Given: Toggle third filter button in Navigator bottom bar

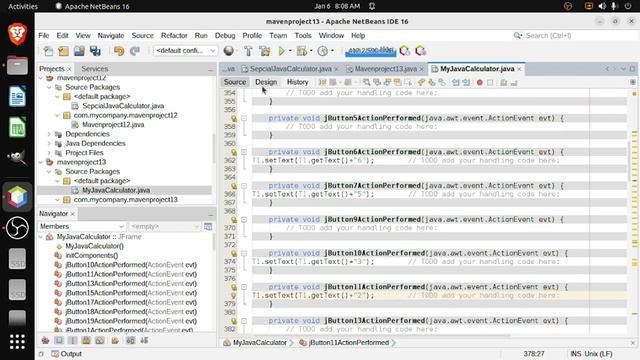Looking at the screenshot, I should pos(72,340).
